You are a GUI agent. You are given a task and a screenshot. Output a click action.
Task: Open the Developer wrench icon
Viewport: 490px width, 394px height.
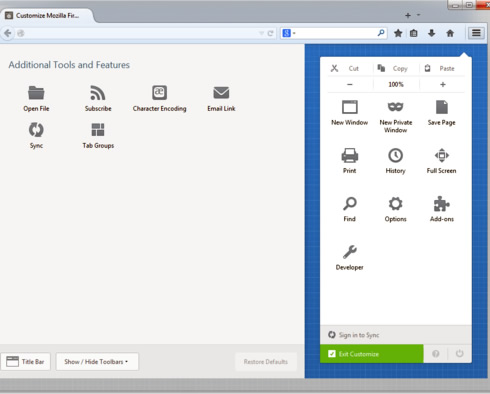(x=350, y=252)
